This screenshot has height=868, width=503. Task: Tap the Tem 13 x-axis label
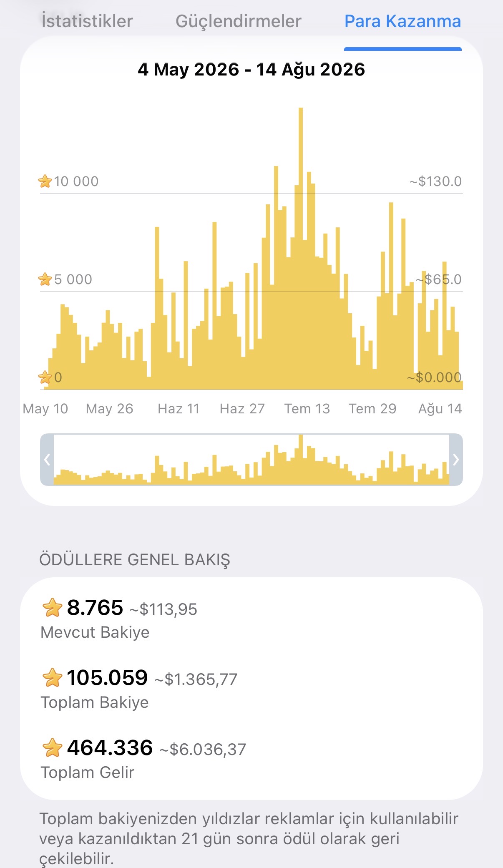click(307, 409)
